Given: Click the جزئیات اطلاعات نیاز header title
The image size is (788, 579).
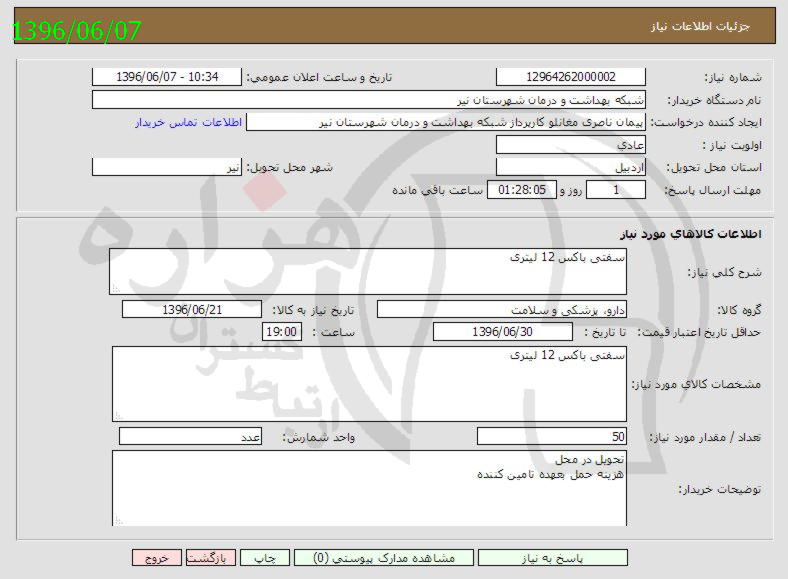Looking at the screenshot, I should coord(700,26).
